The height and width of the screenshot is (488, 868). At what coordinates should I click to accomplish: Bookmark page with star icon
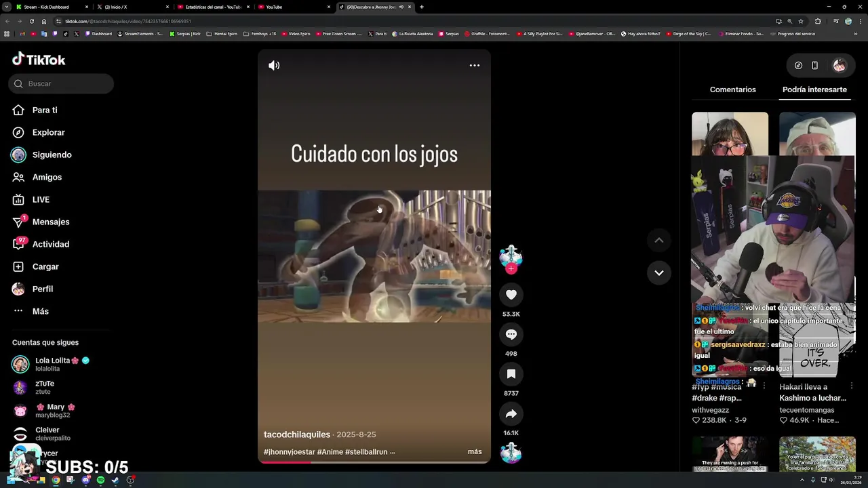[801, 21]
